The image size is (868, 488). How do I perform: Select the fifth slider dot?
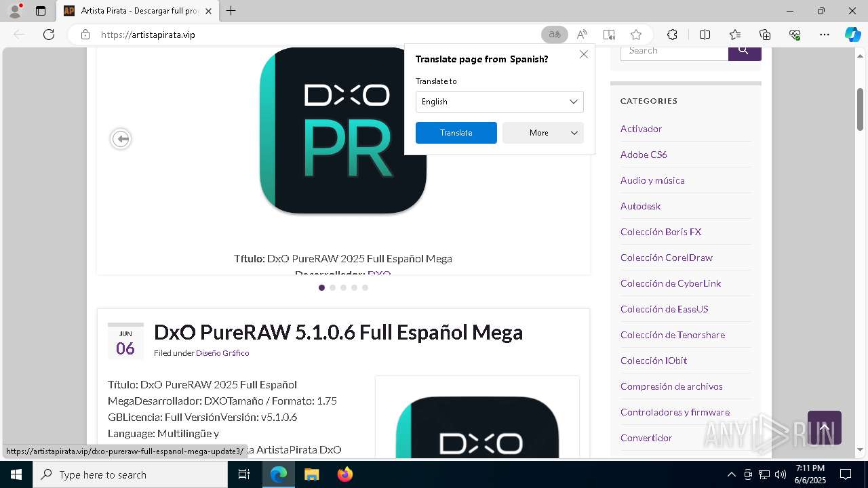(365, 287)
